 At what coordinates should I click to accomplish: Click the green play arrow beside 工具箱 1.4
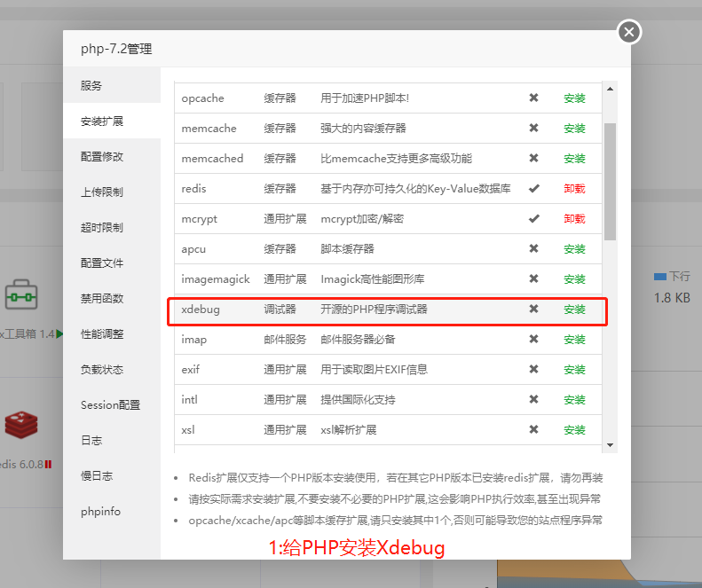tap(59, 333)
